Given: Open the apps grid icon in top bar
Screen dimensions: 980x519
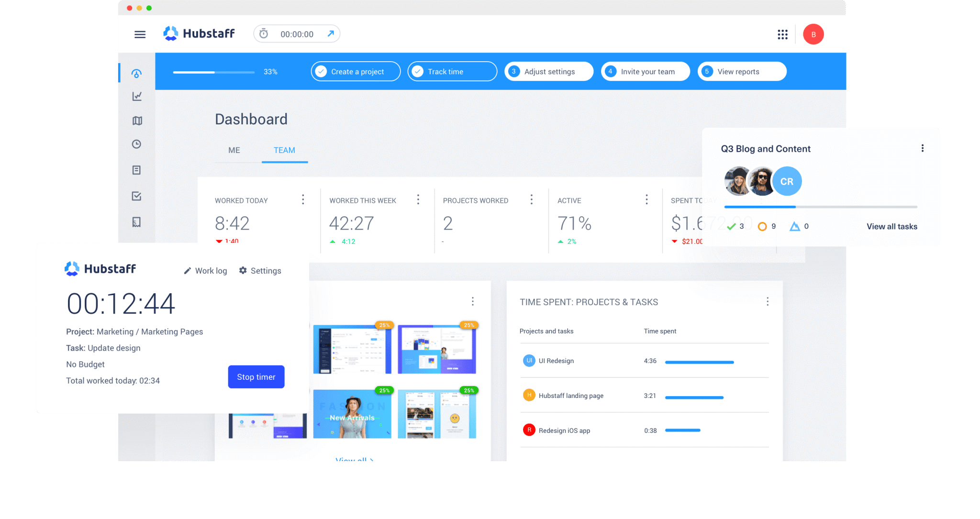Looking at the screenshot, I should coord(783,34).
